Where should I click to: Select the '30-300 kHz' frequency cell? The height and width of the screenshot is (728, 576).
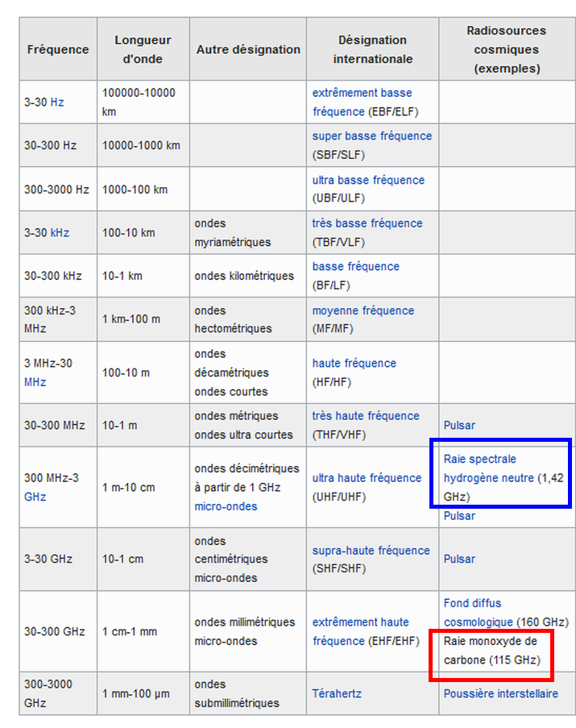pos(58,276)
